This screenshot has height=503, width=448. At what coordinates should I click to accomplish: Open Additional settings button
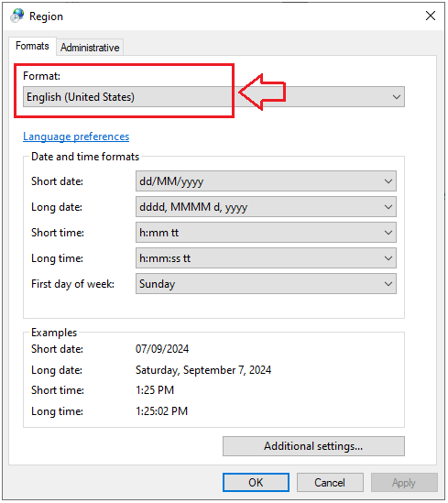click(x=313, y=446)
